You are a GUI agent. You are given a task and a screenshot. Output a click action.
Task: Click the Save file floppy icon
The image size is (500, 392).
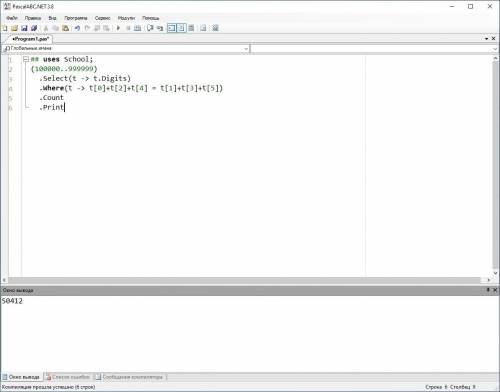point(24,28)
